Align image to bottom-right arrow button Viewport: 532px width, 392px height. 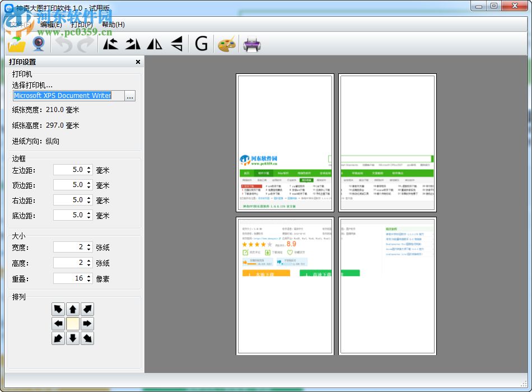[x=87, y=338]
